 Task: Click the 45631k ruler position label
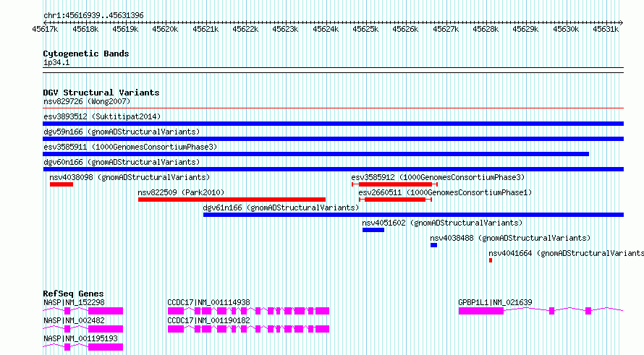point(606,30)
